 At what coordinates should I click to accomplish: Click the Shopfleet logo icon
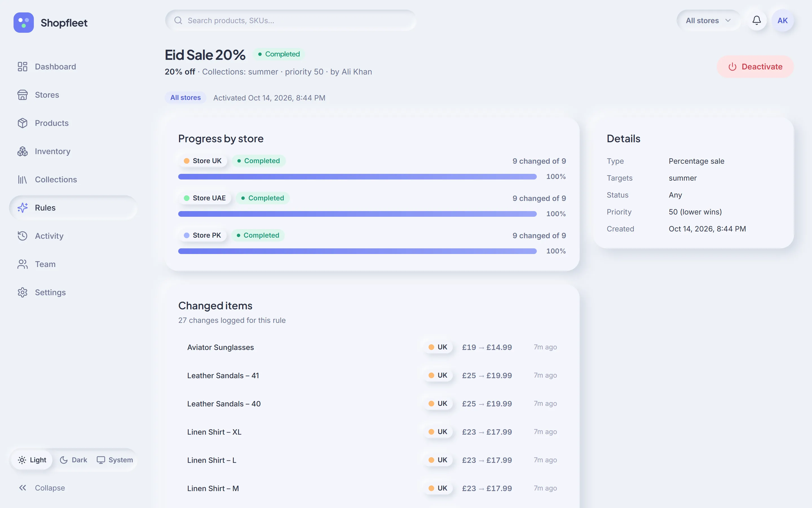pos(23,23)
